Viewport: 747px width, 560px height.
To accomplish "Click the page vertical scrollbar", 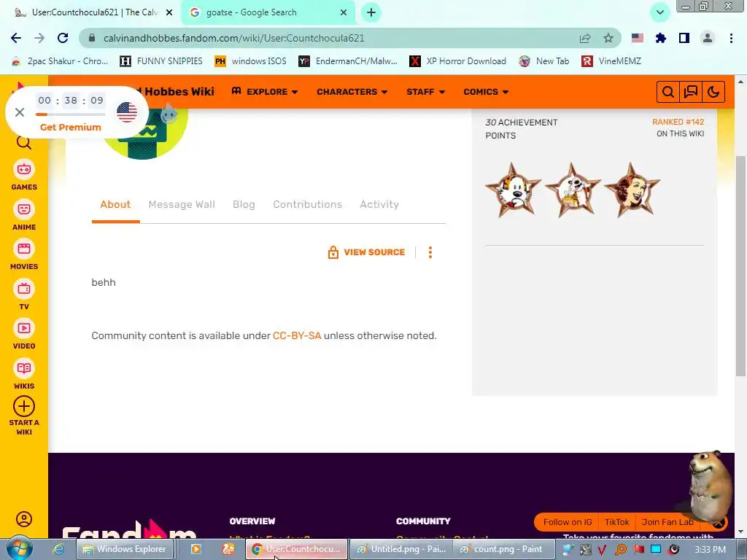I will point(741,266).
